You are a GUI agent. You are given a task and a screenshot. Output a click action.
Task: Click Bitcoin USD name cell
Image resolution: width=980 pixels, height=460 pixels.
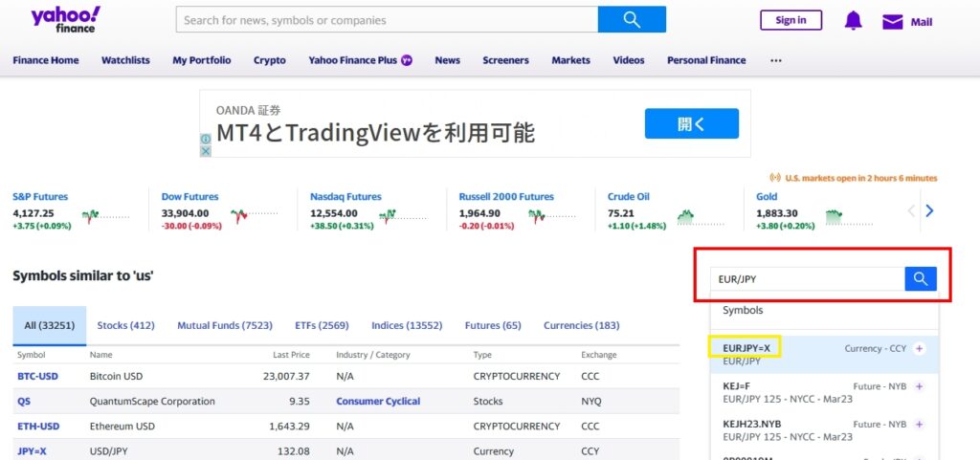pyautogui.click(x=116, y=377)
